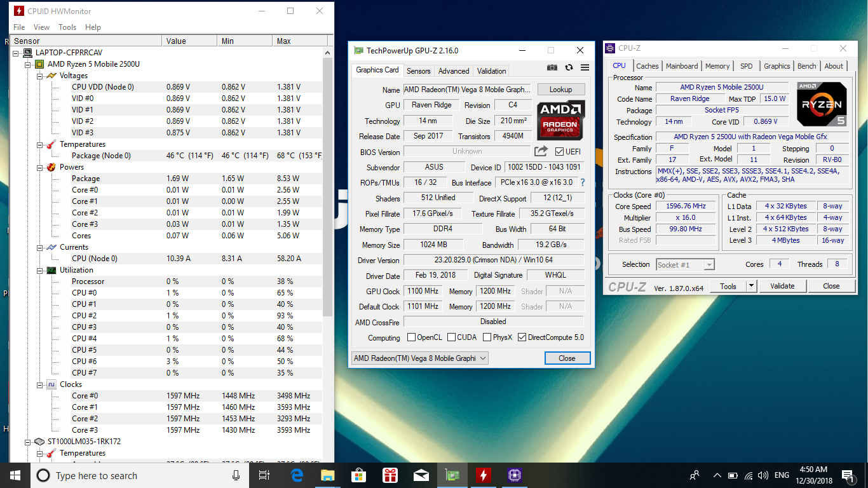Click the Tools button in CPU-Z

click(x=728, y=286)
